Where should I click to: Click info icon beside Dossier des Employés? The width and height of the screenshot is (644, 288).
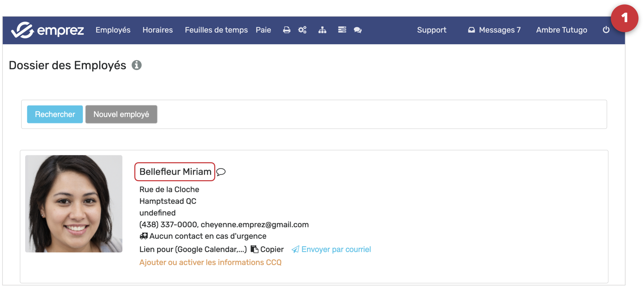[x=136, y=65]
